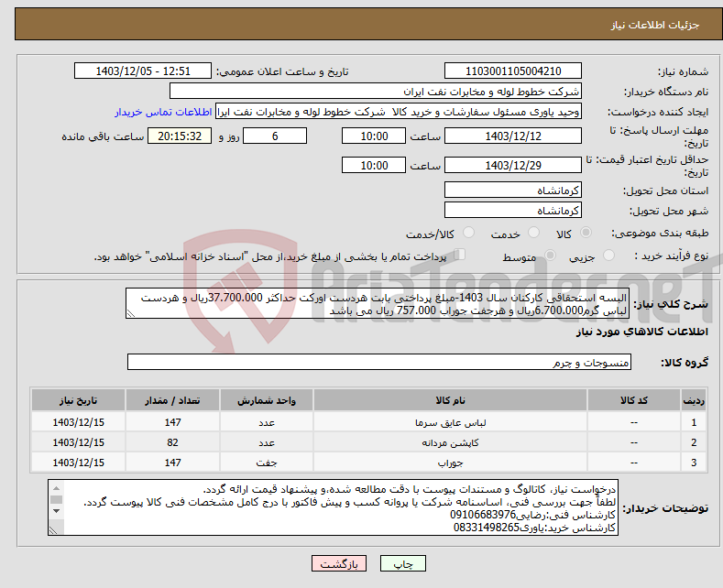Click the quantity 82 cell

click(172, 442)
